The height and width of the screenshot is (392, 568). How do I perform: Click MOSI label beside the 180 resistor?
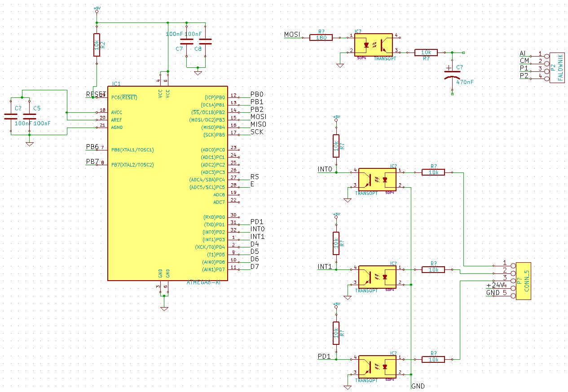[292, 35]
